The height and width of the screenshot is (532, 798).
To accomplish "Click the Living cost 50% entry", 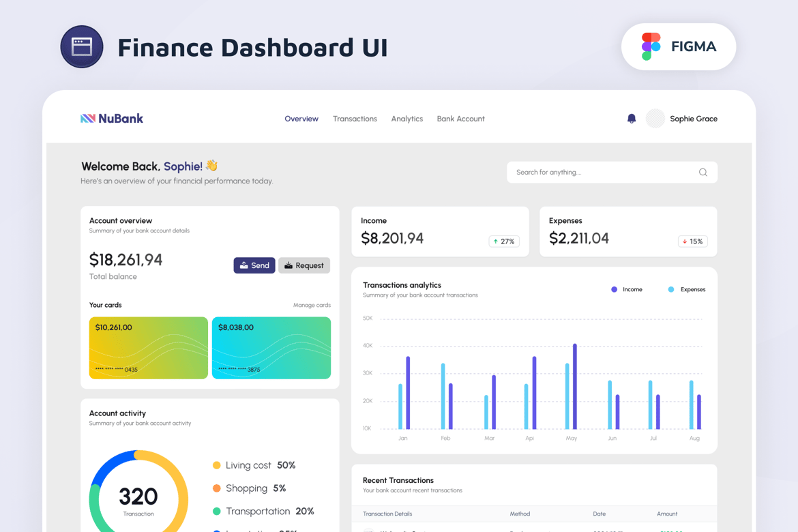I will pos(254,465).
